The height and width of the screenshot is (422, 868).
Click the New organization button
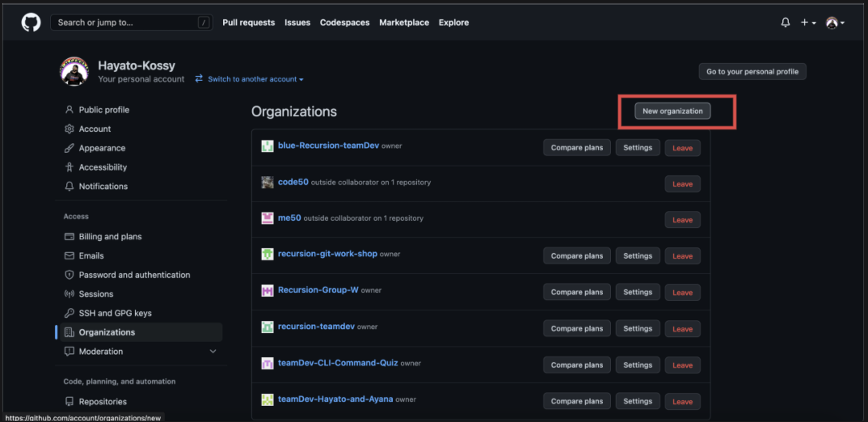pos(672,111)
